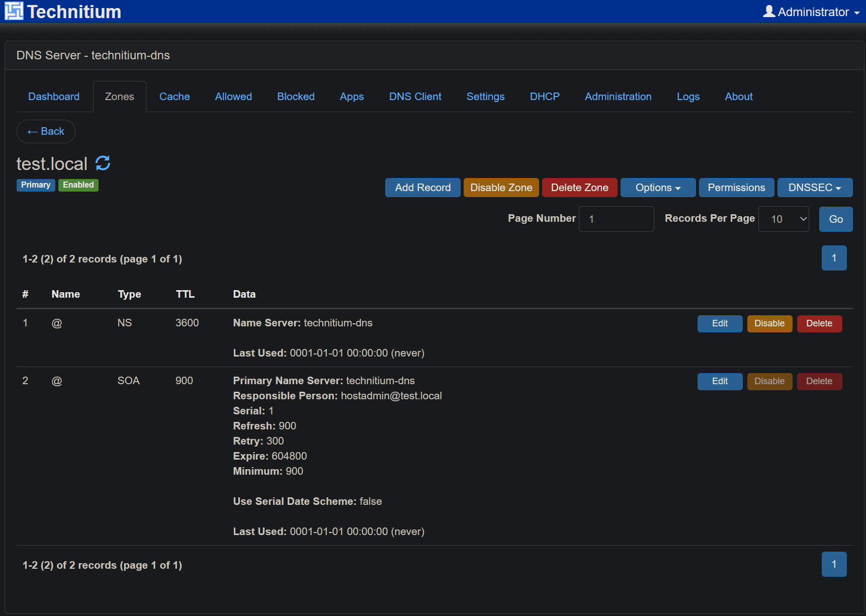This screenshot has height=616, width=866.
Task: Focus the Page Number input field
Action: click(x=616, y=219)
